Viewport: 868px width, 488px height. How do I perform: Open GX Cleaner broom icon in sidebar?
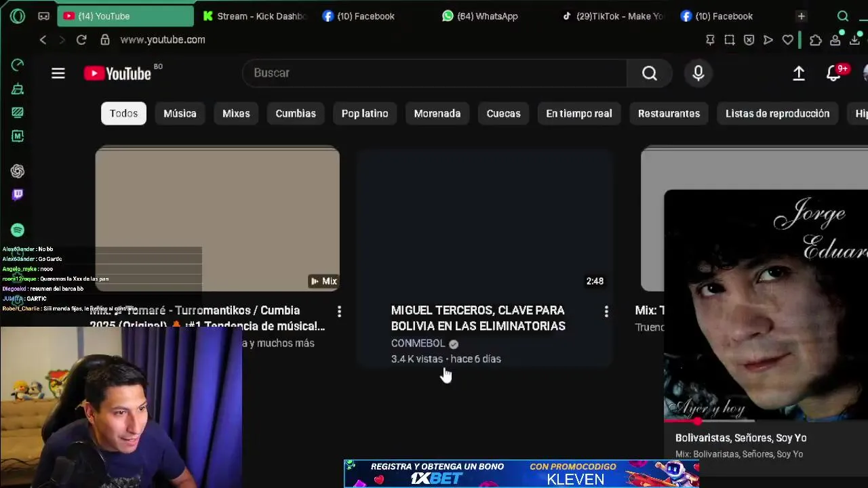pyautogui.click(x=18, y=89)
